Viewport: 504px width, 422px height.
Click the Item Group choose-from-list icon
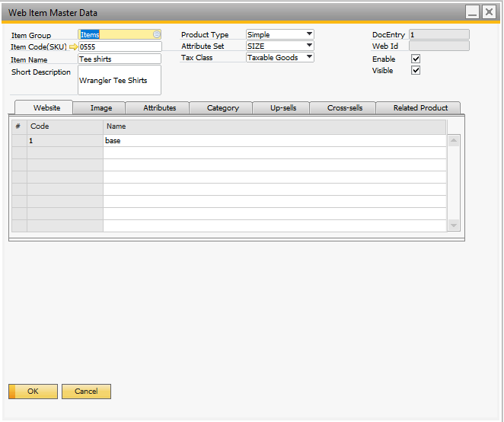pos(156,34)
